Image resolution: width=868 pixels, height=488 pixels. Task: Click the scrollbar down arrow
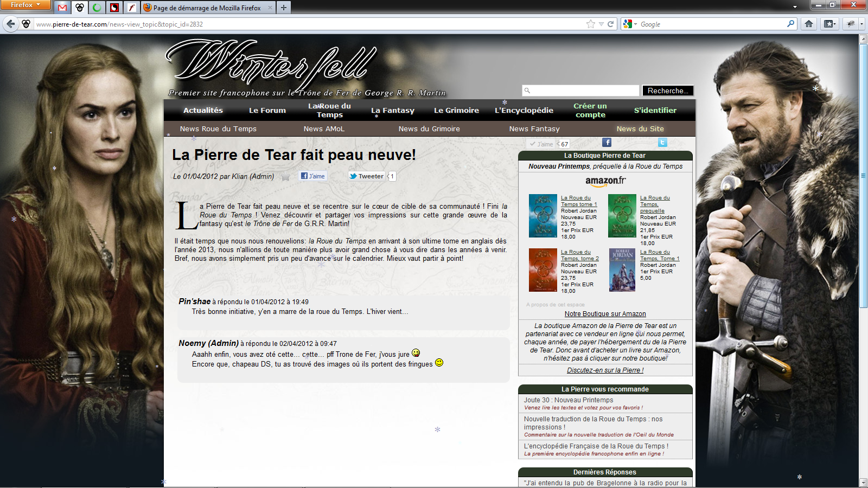pyautogui.click(x=863, y=483)
